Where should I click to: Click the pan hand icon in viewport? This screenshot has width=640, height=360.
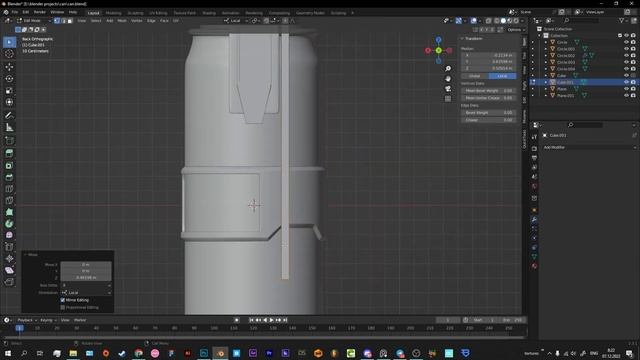[448, 78]
